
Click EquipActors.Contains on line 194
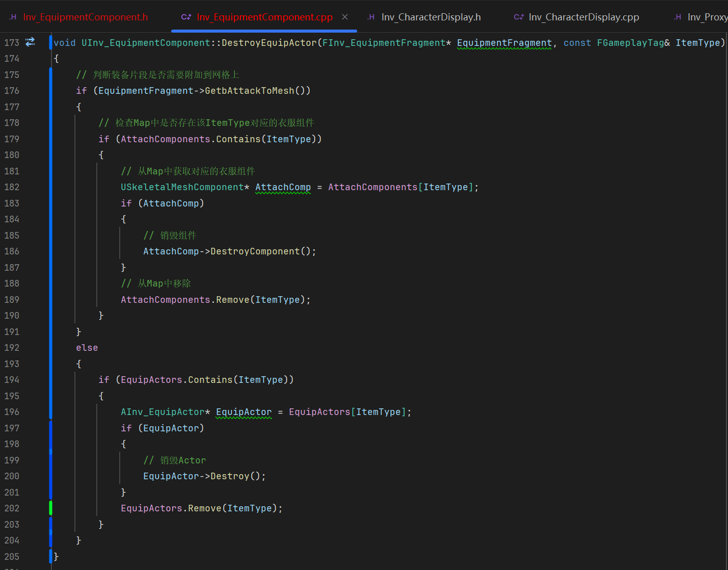(177, 380)
